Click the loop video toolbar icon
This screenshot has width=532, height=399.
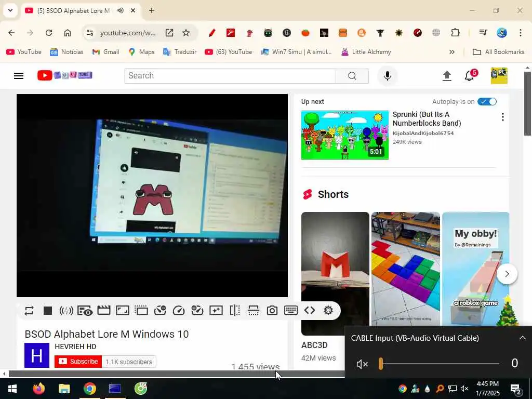click(x=29, y=311)
